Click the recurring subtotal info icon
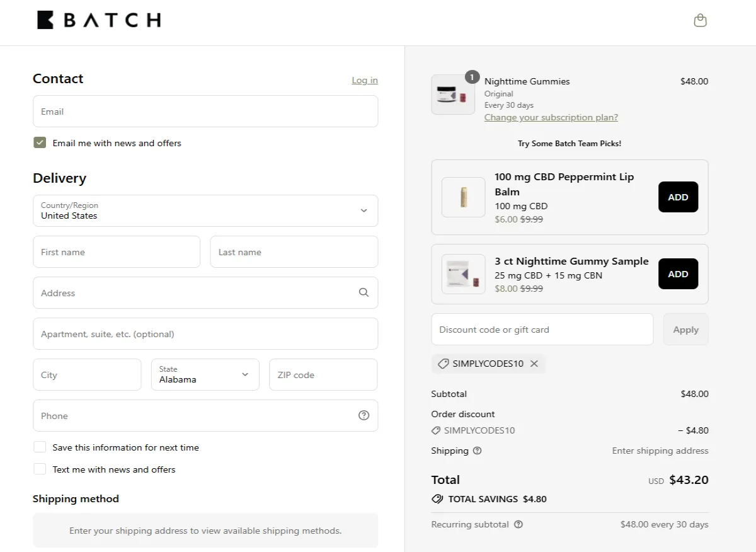The image size is (756, 552). pyautogui.click(x=518, y=524)
